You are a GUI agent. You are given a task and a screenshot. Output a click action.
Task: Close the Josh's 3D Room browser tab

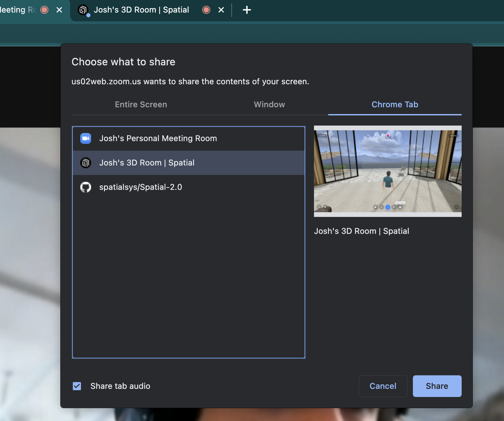point(221,10)
